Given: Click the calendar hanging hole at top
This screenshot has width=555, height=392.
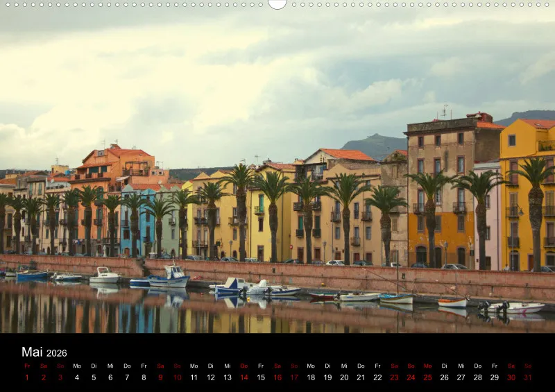Looking at the screenshot, I should [277, 4].
